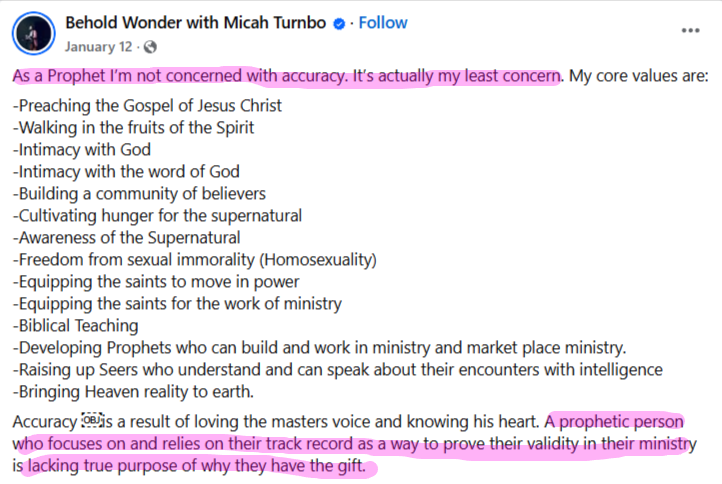This screenshot has height=484, width=722.
Task: Click the highlighted sentence about accuracy being least concern
Action: tap(286, 76)
